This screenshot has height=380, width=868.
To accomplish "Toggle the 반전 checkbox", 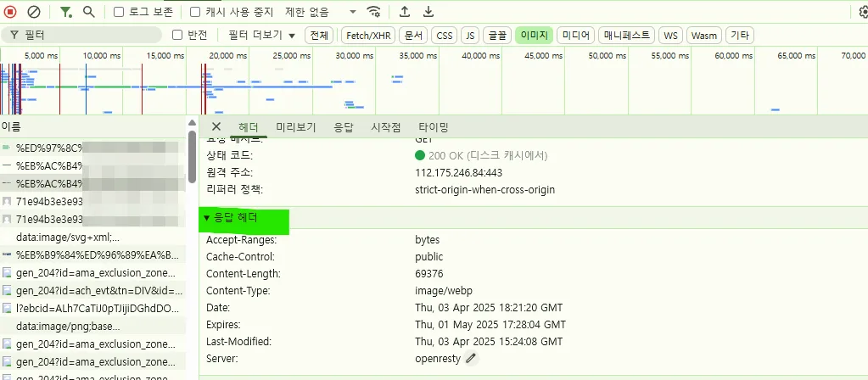I will coord(177,35).
